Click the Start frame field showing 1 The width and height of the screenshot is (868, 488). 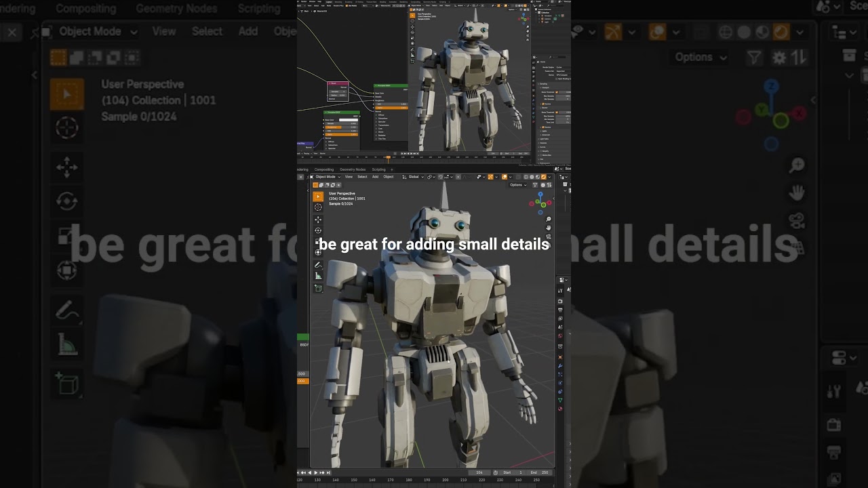pos(513,472)
